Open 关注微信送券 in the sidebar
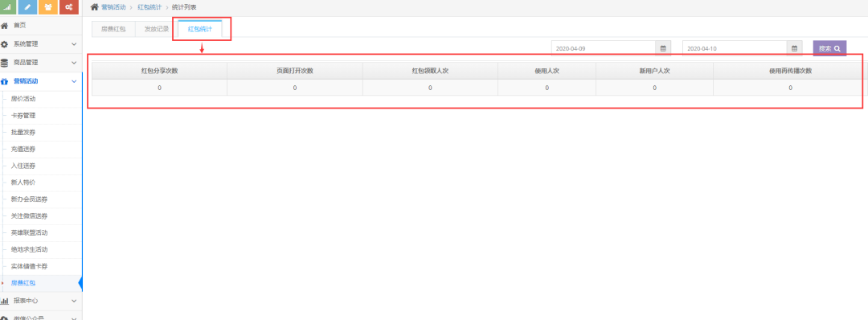The width and height of the screenshot is (868, 320). (x=30, y=216)
